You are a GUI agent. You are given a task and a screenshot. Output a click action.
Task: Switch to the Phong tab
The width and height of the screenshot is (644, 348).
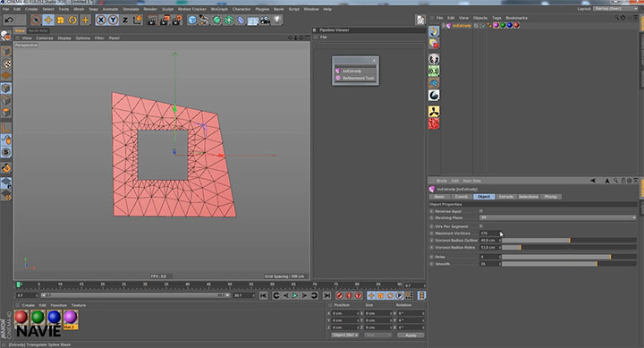tap(550, 197)
